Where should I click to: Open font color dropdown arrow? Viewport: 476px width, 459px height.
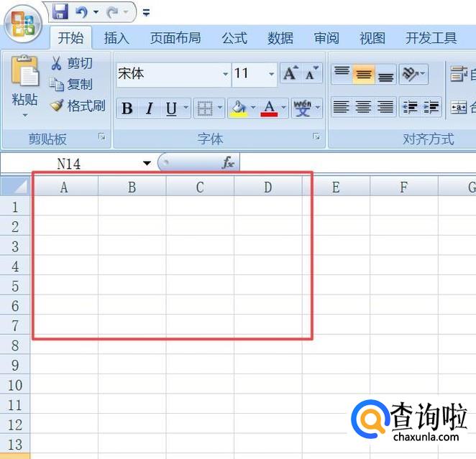283,108
